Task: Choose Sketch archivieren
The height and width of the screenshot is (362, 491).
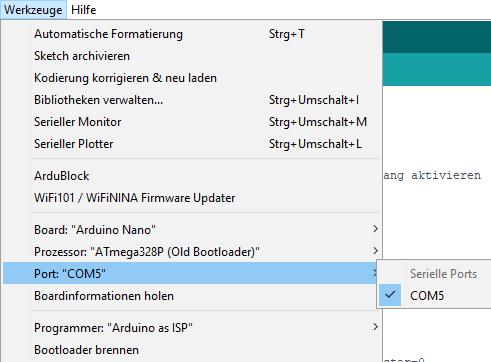Action: coord(191,56)
